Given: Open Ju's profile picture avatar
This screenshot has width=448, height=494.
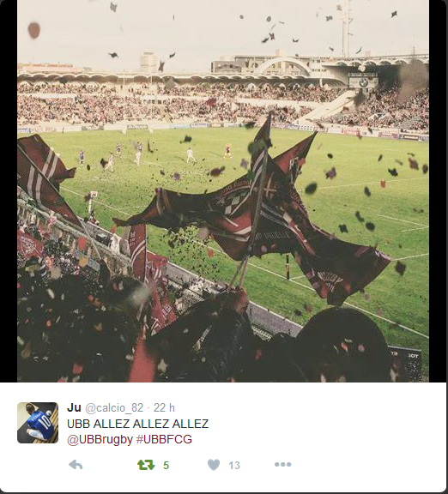Looking at the screenshot, I should (x=38, y=423).
